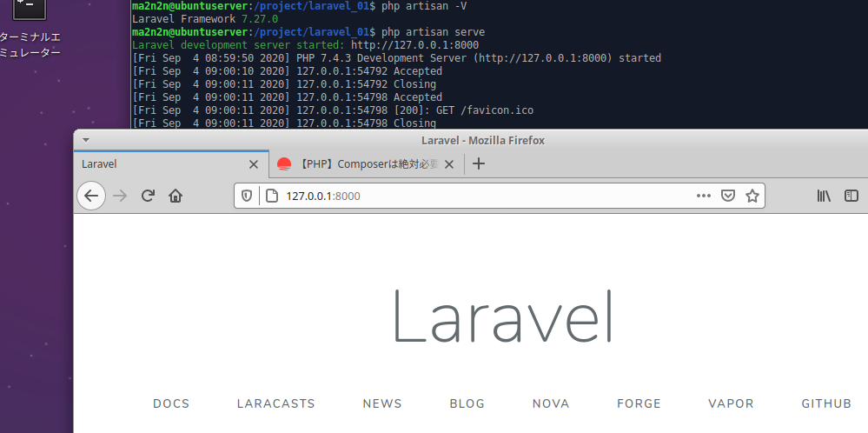Click the http://127.0.0.1:8000 server started URL in terminal
868x433 pixels.
click(x=414, y=45)
